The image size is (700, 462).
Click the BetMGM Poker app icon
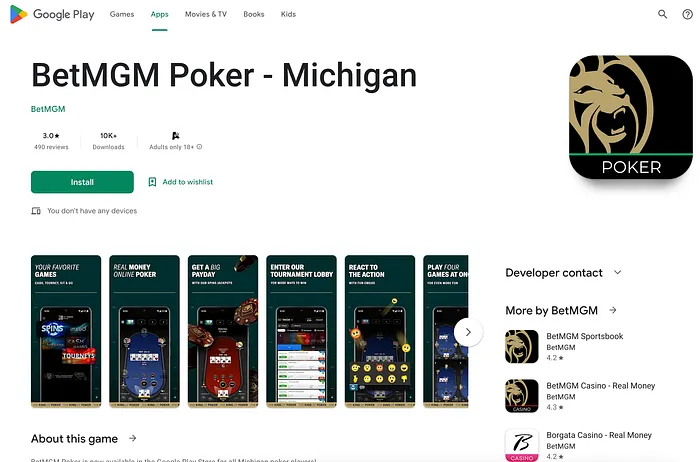click(x=631, y=117)
